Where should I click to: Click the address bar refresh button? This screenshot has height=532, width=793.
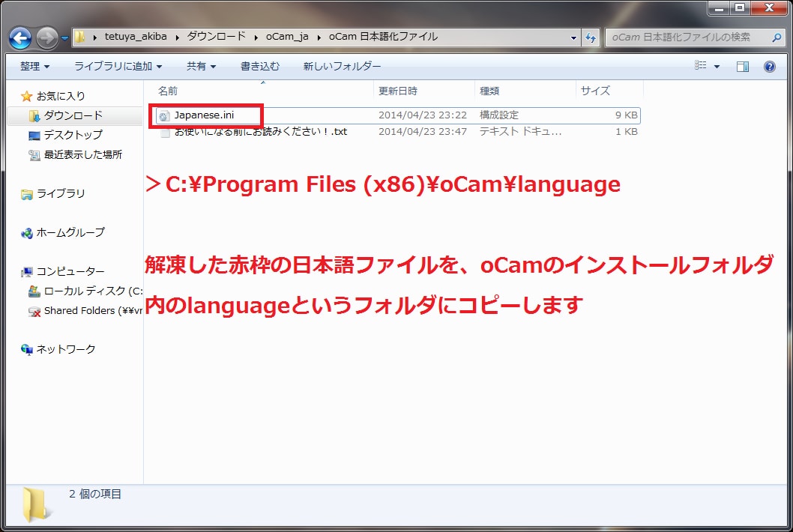pyautogui.click(x=590, y=37)
